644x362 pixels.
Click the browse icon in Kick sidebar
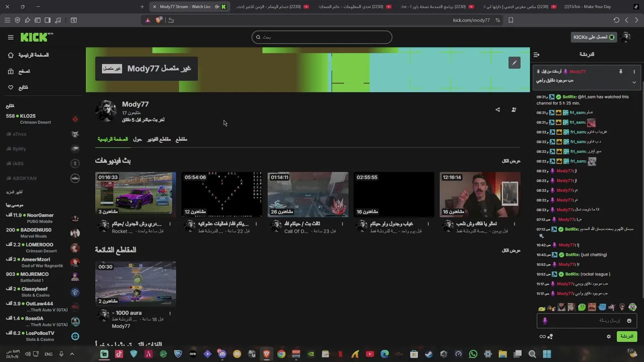point(11,71)
